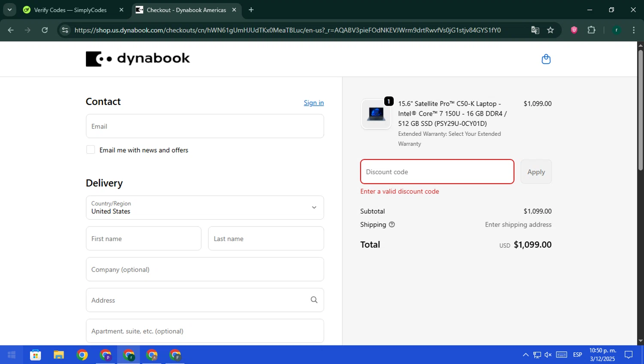Viewport: 644px width, 364px height.
Task: Focus the Discount code field
Action: 437,172
